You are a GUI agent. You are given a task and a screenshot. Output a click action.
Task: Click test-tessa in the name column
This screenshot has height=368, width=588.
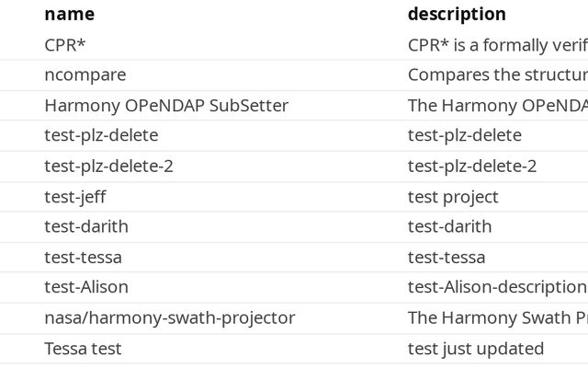pyautogui.click(x=83, y=258)
